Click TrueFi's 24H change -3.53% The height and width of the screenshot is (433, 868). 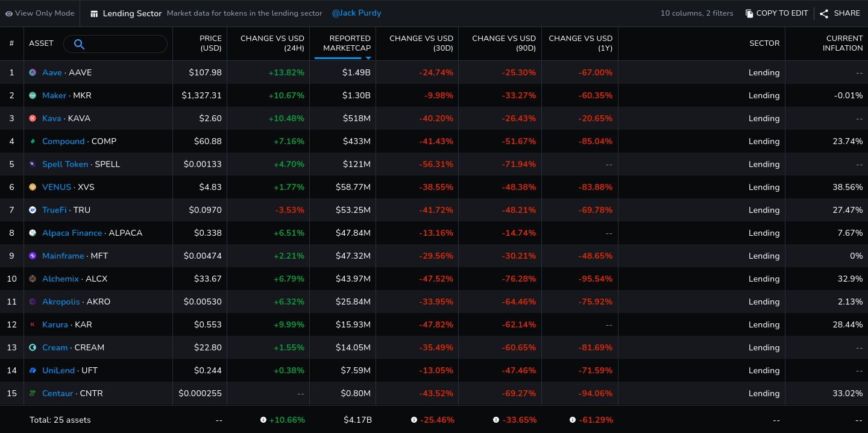[x=289, y=210]
